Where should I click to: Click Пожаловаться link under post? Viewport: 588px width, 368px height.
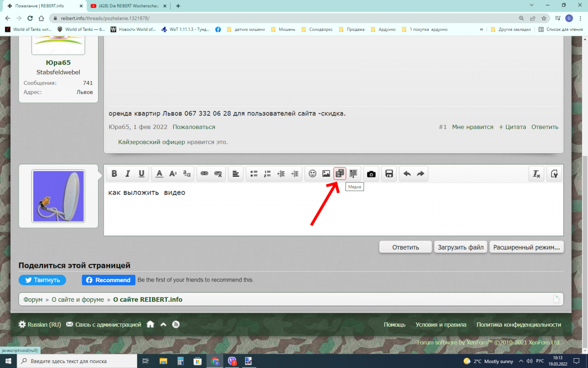pos(194,127)
